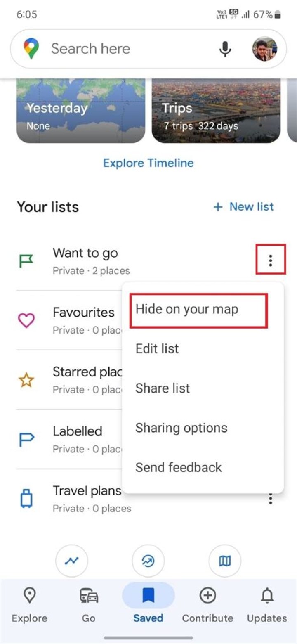Open Explore Timeline
The height and width of the screenshot is (644, 297).
pyautogui.click(x=148, y=163)
